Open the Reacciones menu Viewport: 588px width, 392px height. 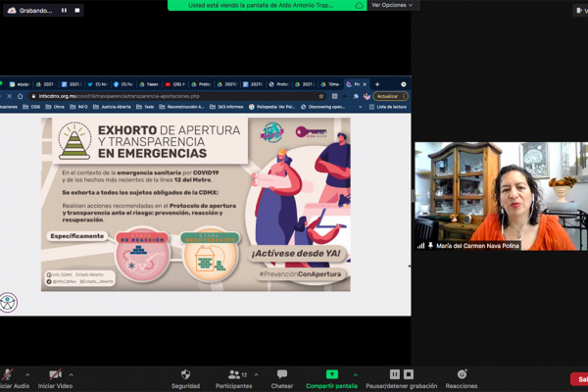click(x=462, y=379)
